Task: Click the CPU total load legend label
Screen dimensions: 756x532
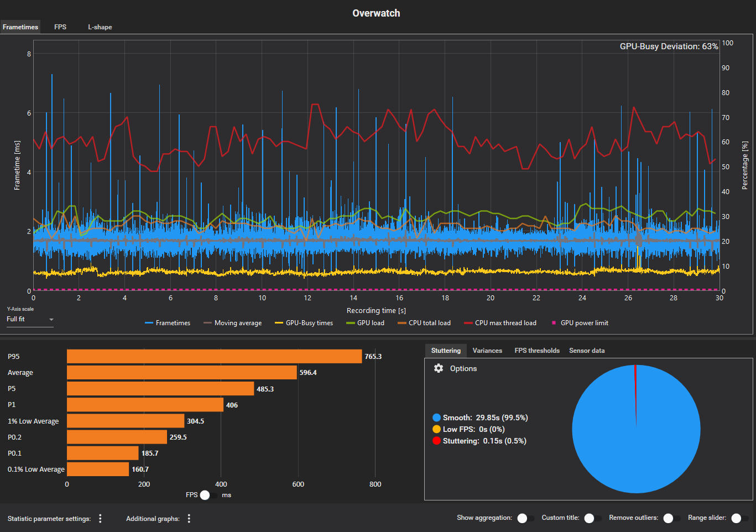Action: [x=429, y=323]
